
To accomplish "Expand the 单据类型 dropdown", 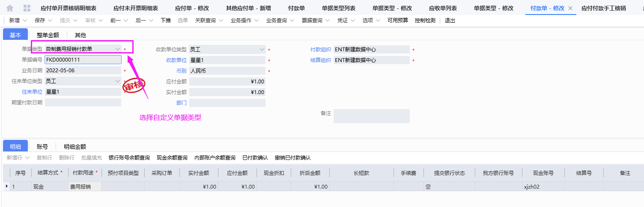I will click(x=118, y=49).
